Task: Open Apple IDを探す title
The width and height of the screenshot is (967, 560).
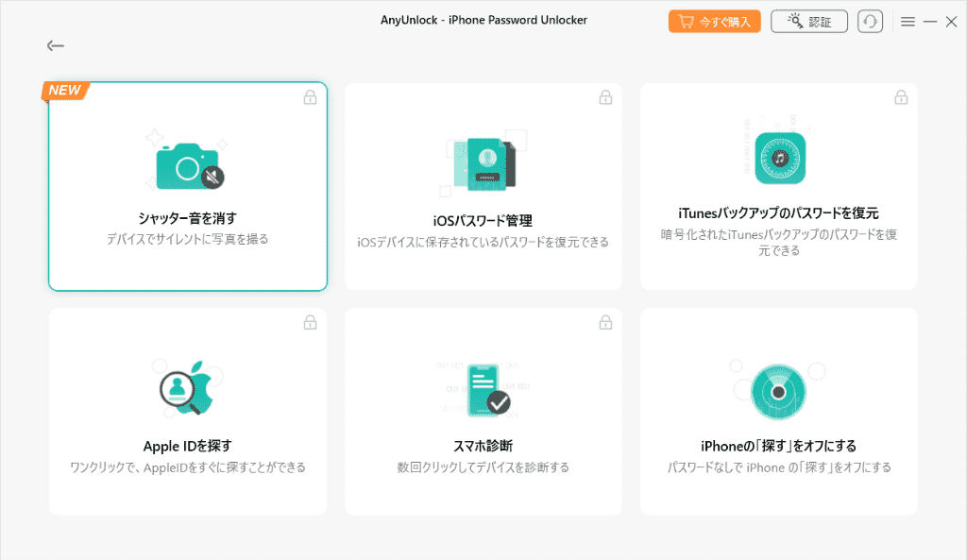Action: pos(188,446)
